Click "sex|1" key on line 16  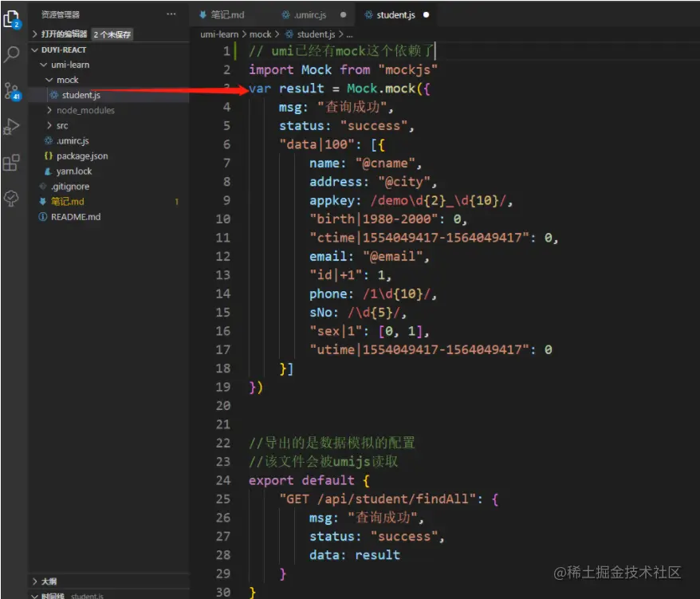(336, 331)
